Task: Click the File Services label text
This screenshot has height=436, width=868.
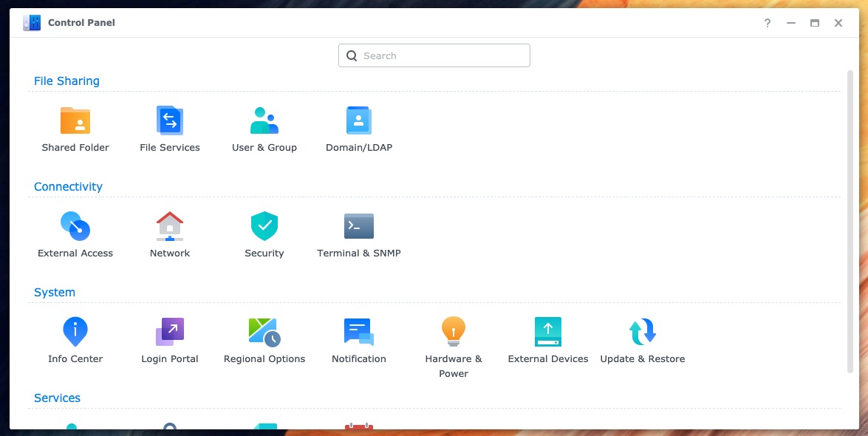Action: point(170,147)
